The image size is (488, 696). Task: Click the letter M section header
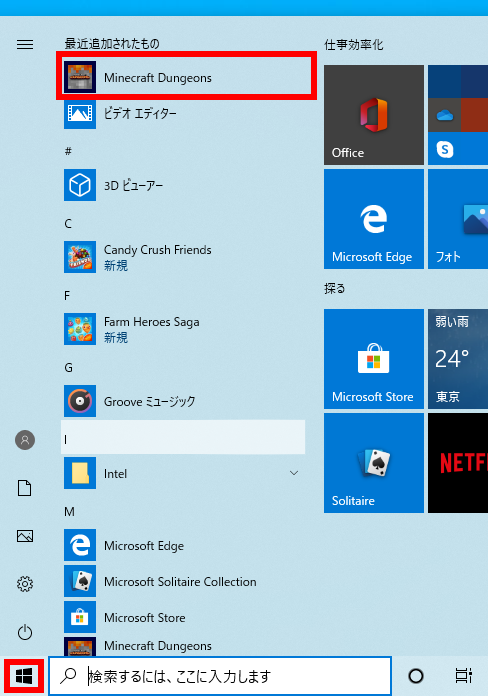point(69,512)
